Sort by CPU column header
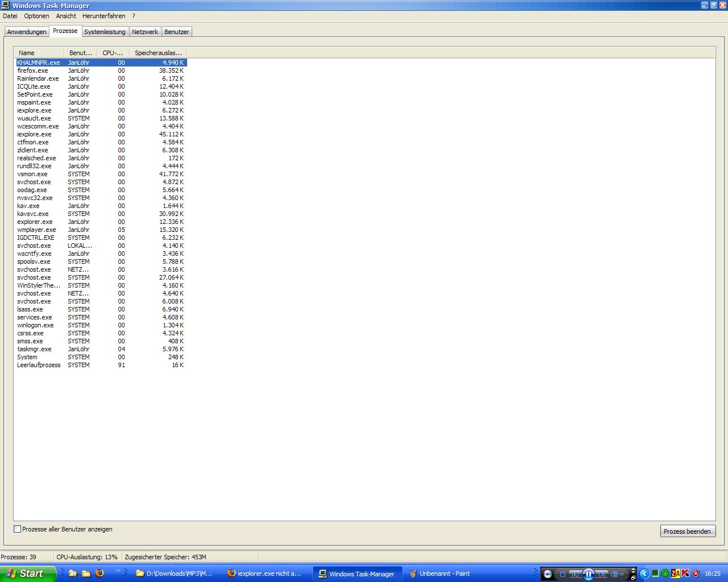 click(x=113, y=53)
